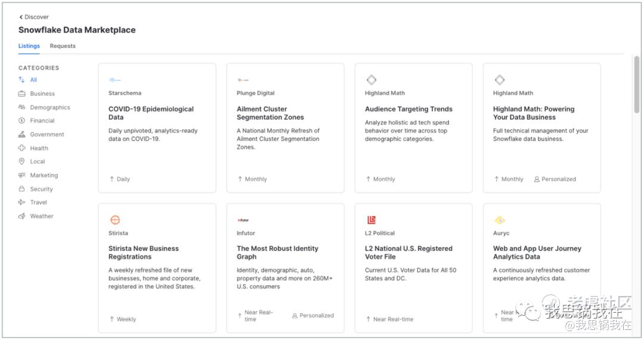Click the Stirista orange circle logo
644x340 pixels.
[115, 220]
